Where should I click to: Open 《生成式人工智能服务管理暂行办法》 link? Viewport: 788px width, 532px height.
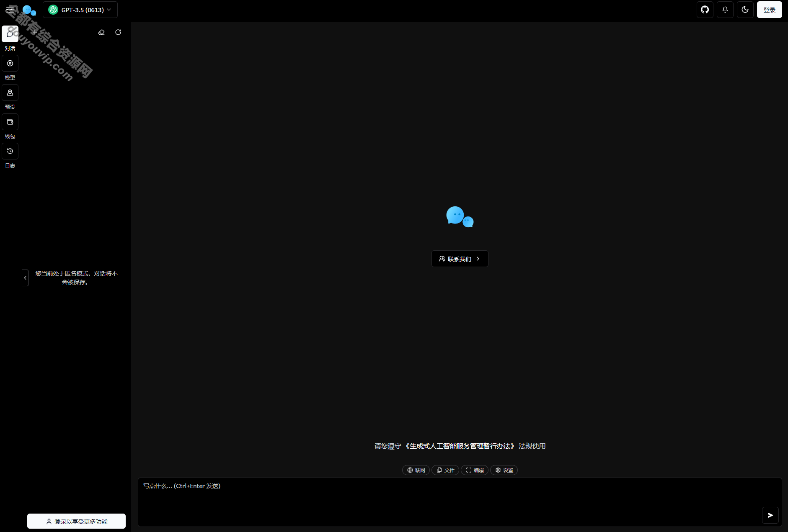click(460, 446)
